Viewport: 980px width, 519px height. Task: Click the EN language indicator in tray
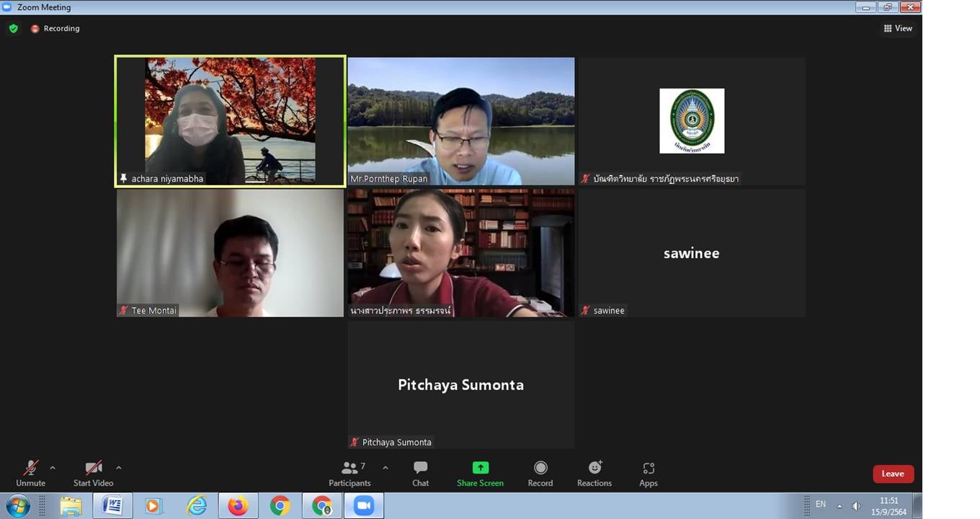pyautogui.click(x=821, y=505)
